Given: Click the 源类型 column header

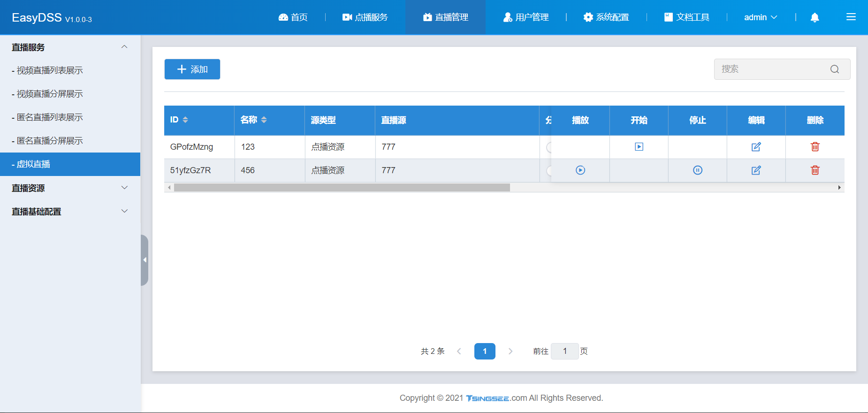Looking at the screenshot, I should [x=323, y=120].
